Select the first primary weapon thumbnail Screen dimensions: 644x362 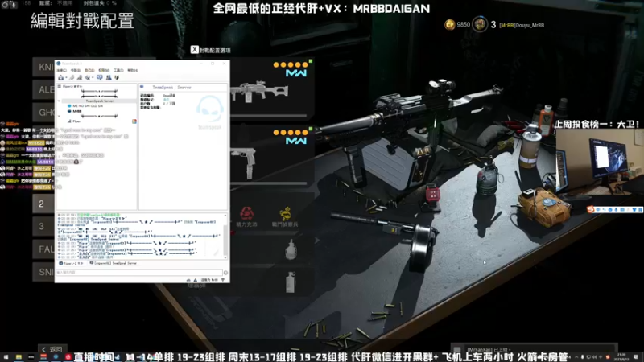[259, 92]
